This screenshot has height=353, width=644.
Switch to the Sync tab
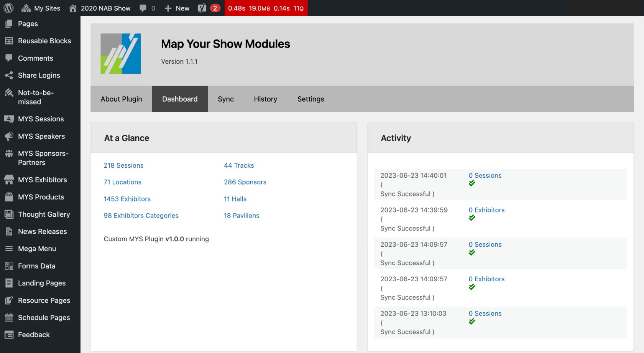click(225, 99)
